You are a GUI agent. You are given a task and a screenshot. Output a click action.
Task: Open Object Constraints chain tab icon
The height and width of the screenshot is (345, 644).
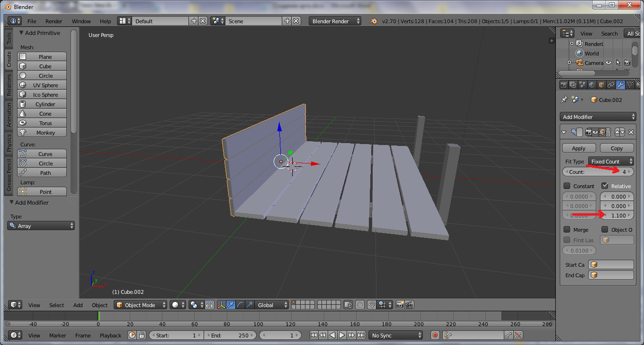click(x=611, y=85)
